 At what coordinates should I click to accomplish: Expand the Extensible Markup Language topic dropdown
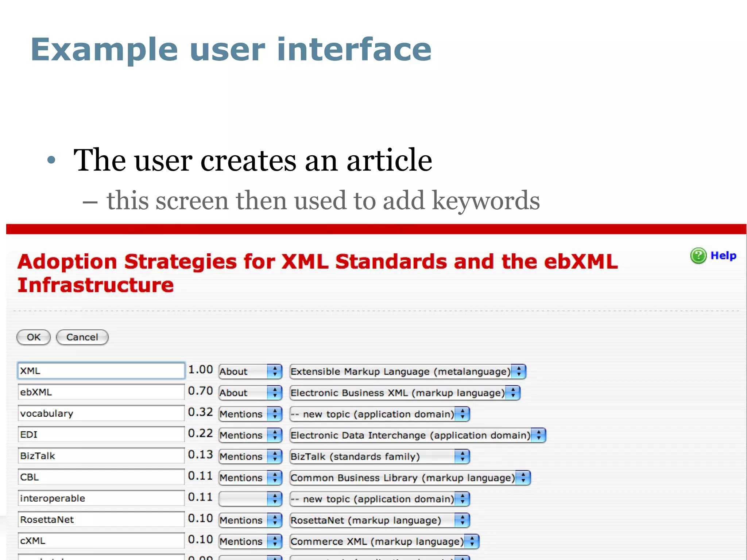click(x=407, y=372)
